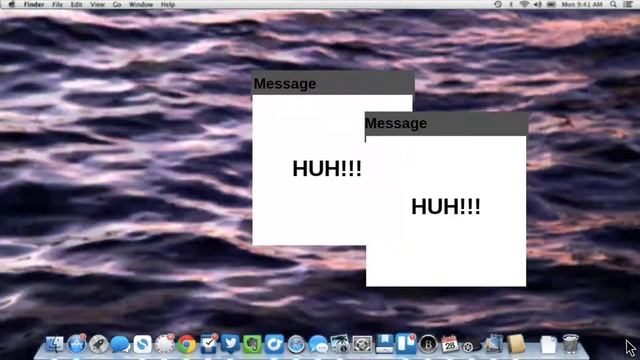640x360 pixels.
Task: Click HUH!!! text in back Message window
Action: pyautogui.click(x=327, y=169)
